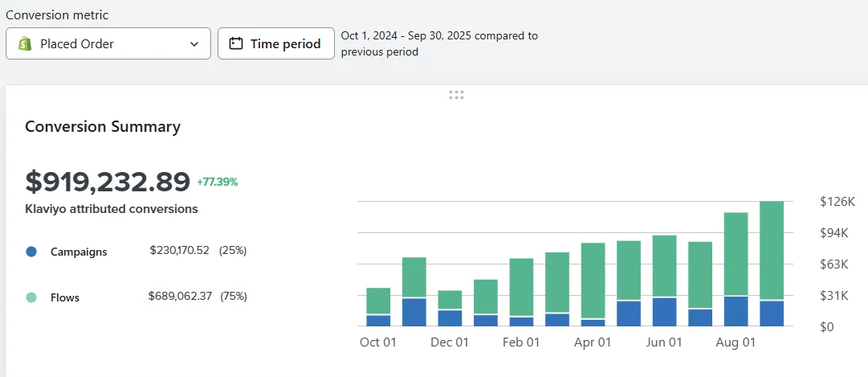This screenshot has width=868, height=377.
Task: Toggle the Flows series label in legend
Action: click(65, 297)
